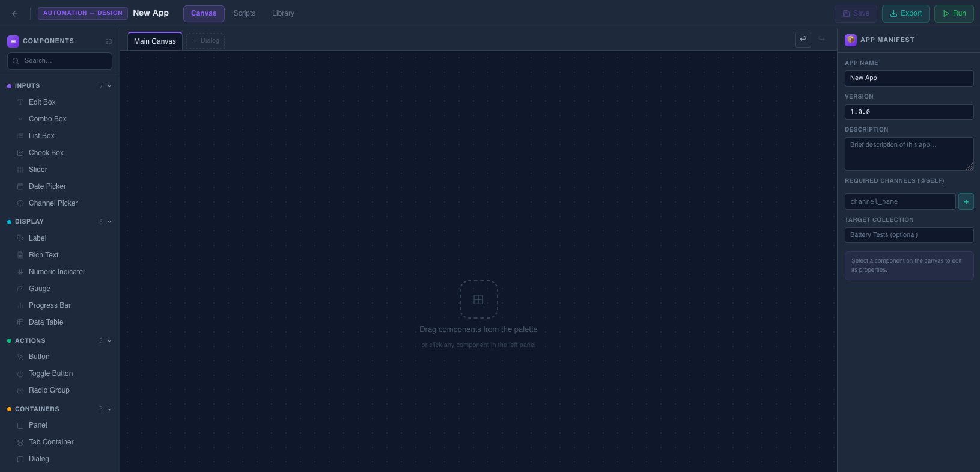980x472 pixels.
Task: Click the Numeric Indicator hash icon
Action: 20,272
